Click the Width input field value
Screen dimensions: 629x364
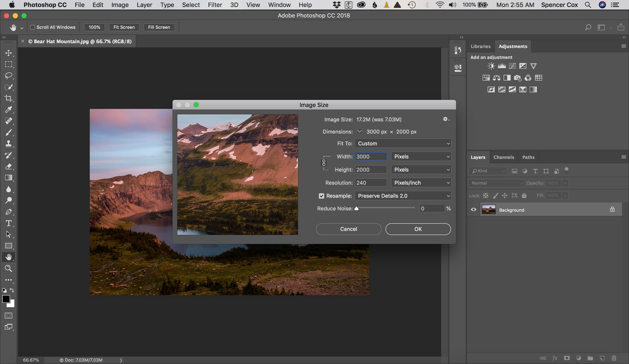[x=371, y=156]
